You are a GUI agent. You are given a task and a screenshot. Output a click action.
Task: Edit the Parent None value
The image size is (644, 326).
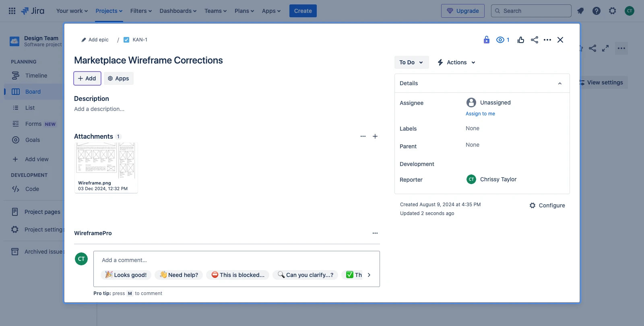[473, 145]
